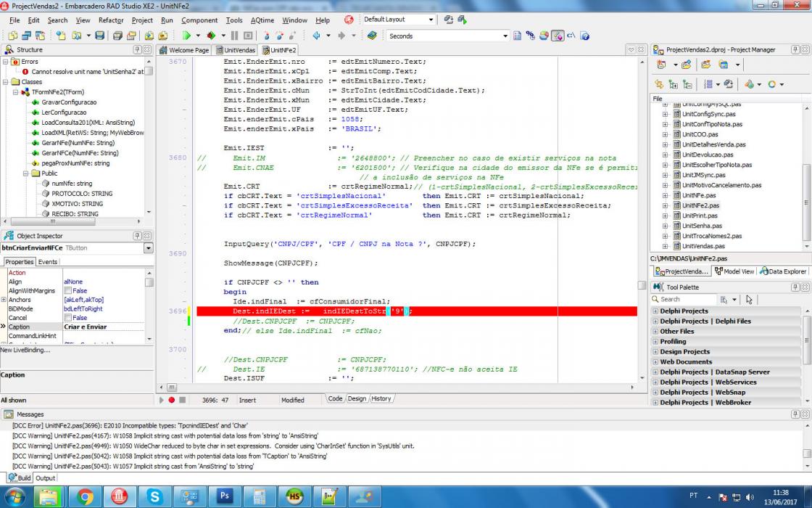Open Photoshop from the taskbar

tap(225, 496)
